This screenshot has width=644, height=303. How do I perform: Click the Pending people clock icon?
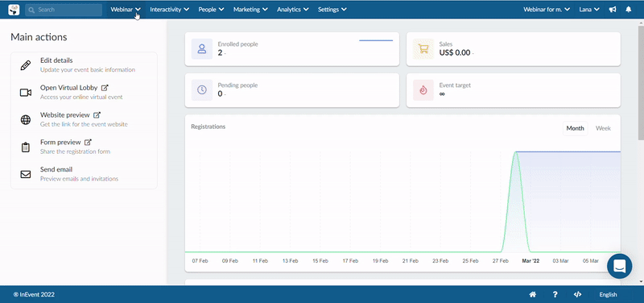(202, 90)
